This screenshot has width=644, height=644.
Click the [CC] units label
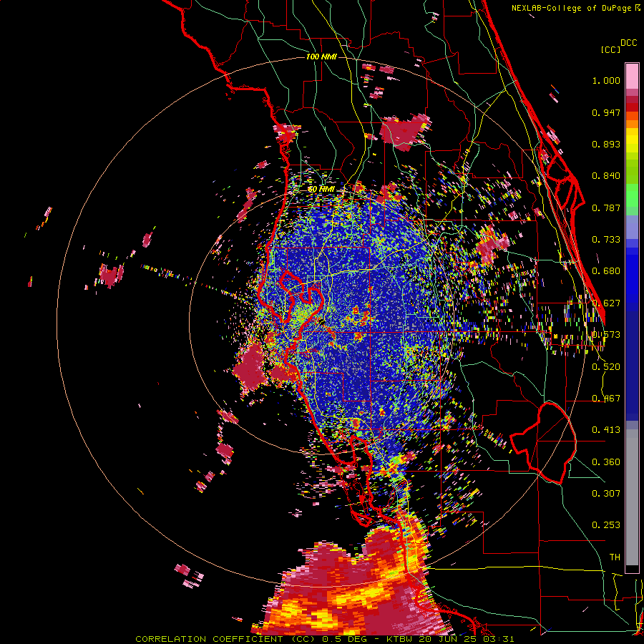[610, 49]
